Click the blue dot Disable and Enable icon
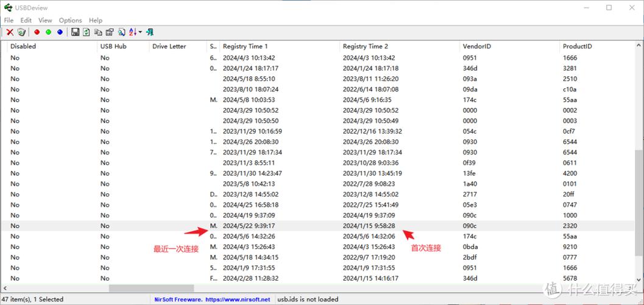Screen dimensions: 644x305 (60, 32)
